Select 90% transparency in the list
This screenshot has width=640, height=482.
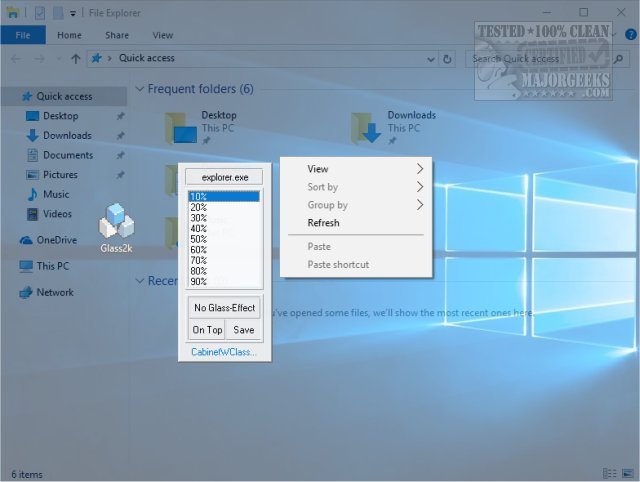pyautogui.click(x=224, y=281)
